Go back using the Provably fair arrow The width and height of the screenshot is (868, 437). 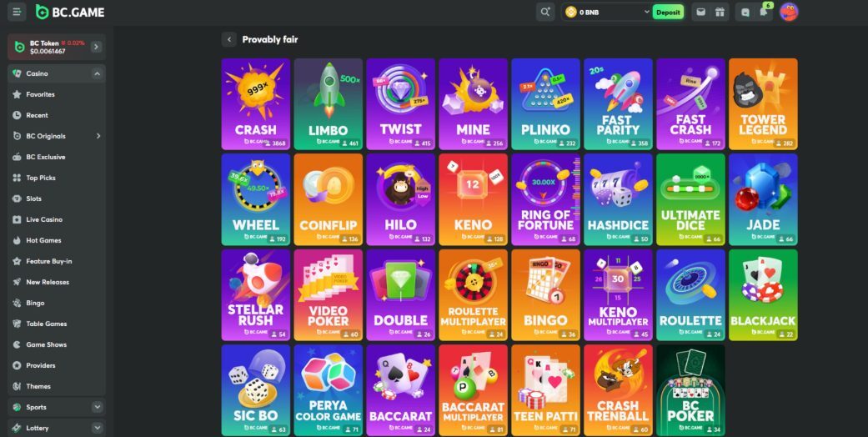pos(228,39)
